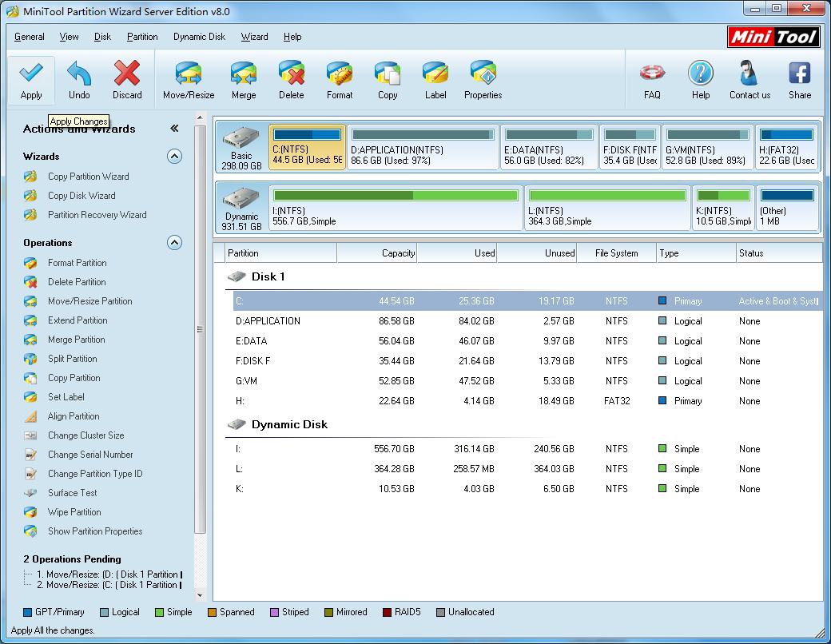
Task: Choose Extend Partition operation
Action: 78,320
